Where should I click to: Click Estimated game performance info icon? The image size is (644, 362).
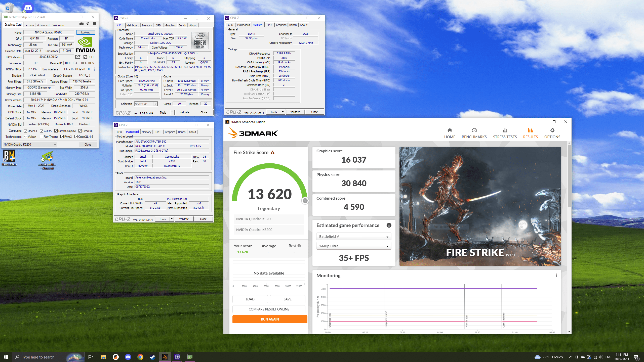click(389, 225)
